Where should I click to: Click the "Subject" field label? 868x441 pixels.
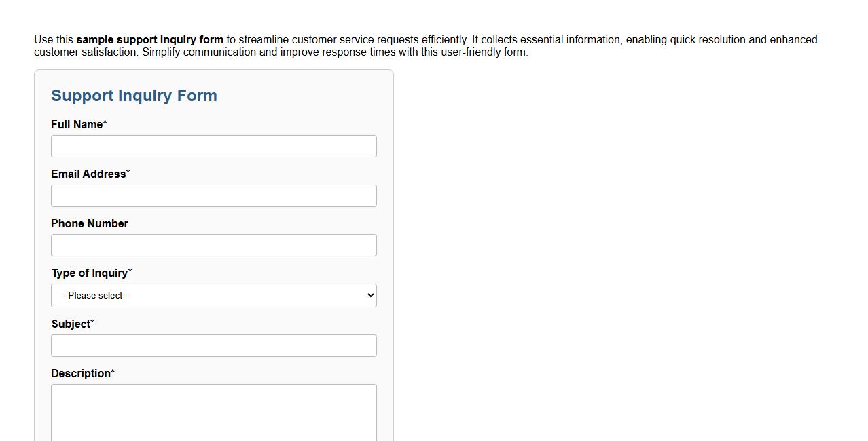69,324
